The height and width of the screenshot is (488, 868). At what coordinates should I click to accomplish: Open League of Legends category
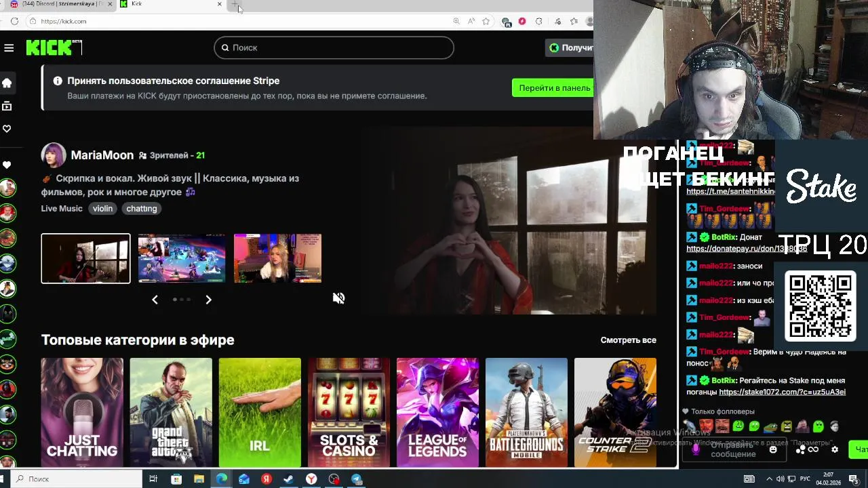(437, 412)
